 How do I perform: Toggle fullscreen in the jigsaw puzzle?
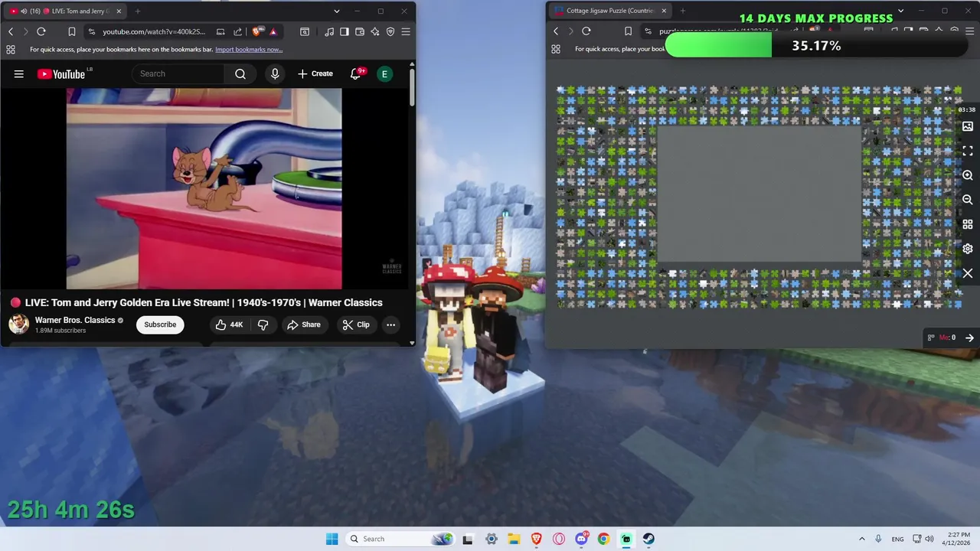[968, 151]
